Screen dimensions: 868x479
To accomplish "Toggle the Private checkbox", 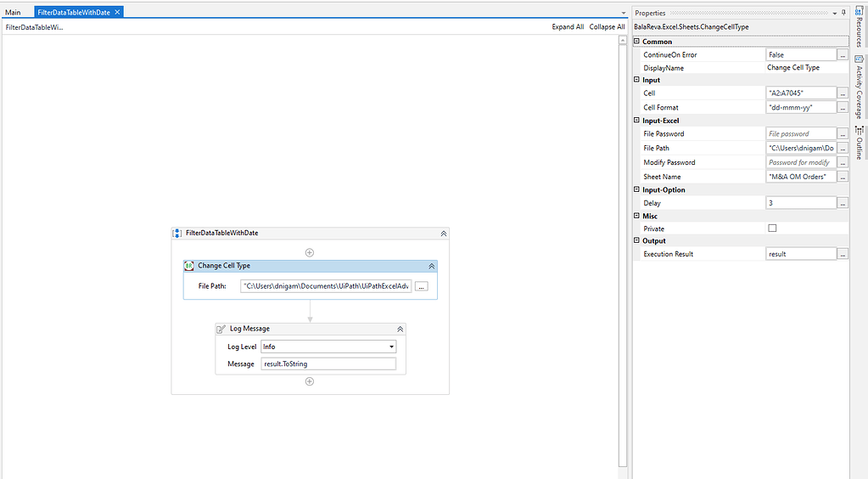I will [772, 228].
